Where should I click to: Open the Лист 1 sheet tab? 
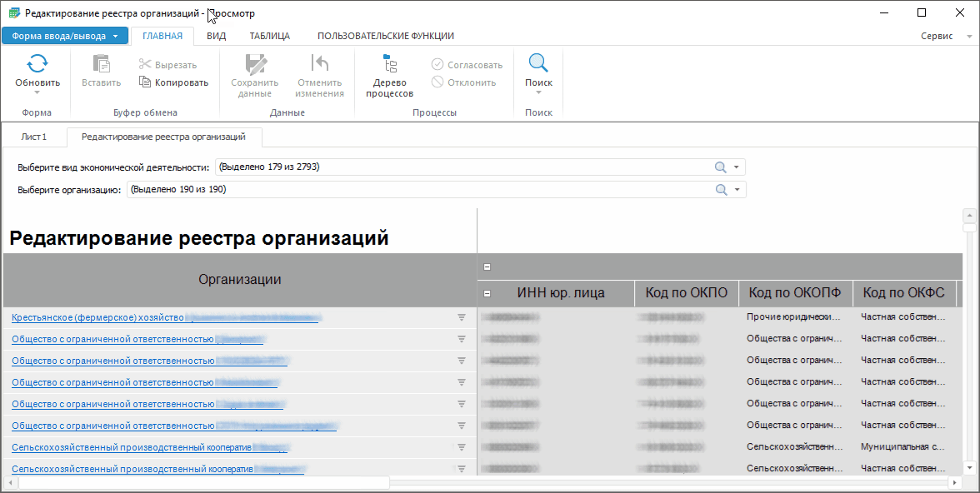click(34, 137)
